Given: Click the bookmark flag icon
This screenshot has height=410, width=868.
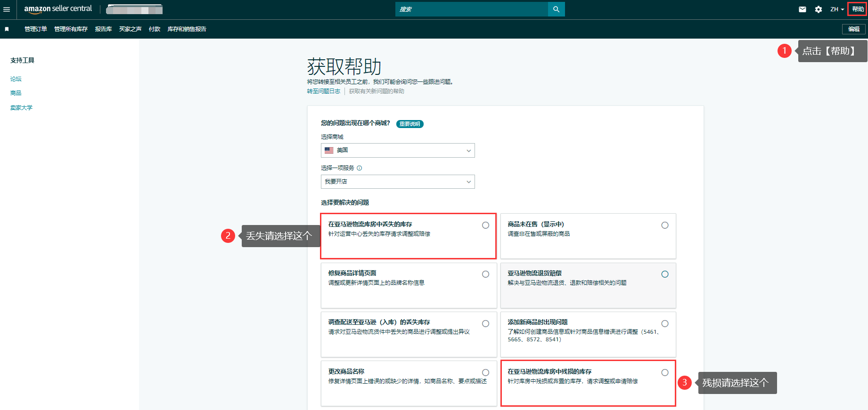Looking at the screenshot, I should coord(7,29).
